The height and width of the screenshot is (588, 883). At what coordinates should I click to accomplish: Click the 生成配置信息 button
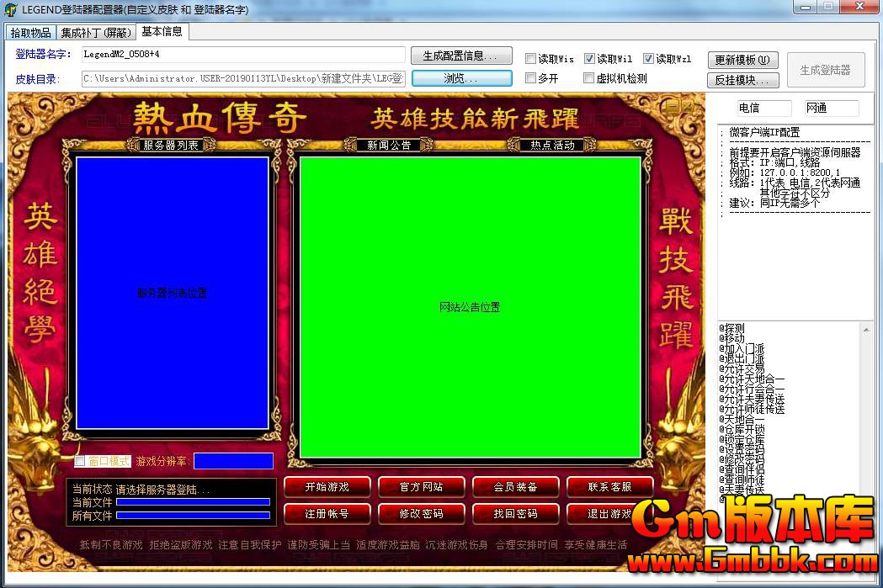461,56
